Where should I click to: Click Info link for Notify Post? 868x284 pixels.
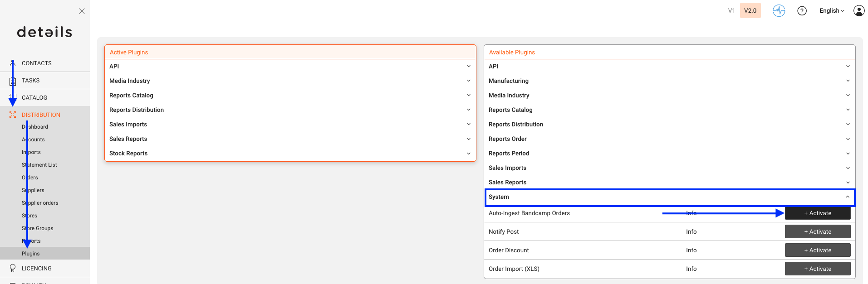(x=691, y=231)
